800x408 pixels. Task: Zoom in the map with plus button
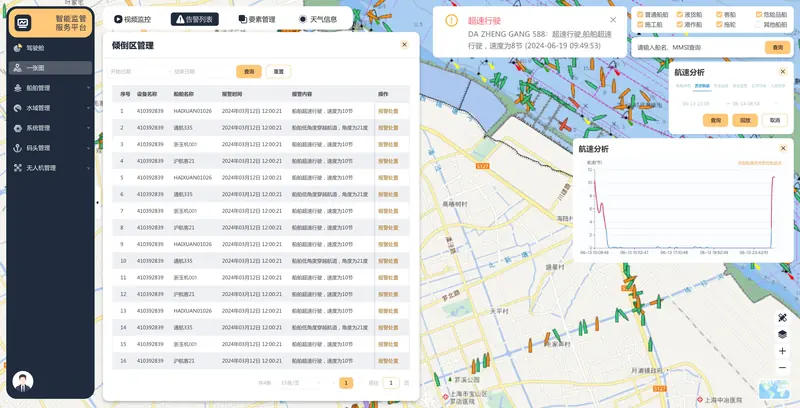pyautogui.click(x=782, y=351)
